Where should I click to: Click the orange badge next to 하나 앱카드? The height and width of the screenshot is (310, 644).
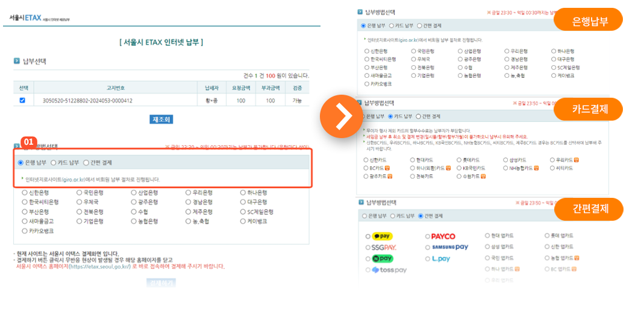coord(517,270)
